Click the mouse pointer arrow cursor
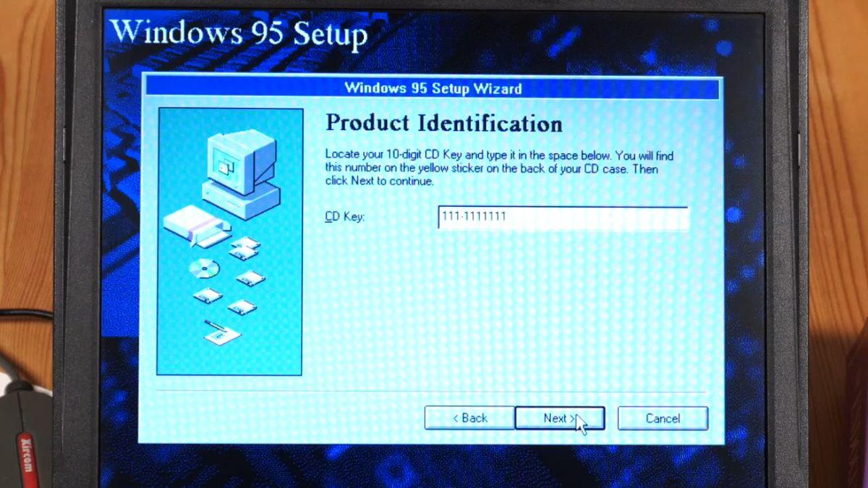The height and width of the screenshot is (488, 868). click(581, 424)
